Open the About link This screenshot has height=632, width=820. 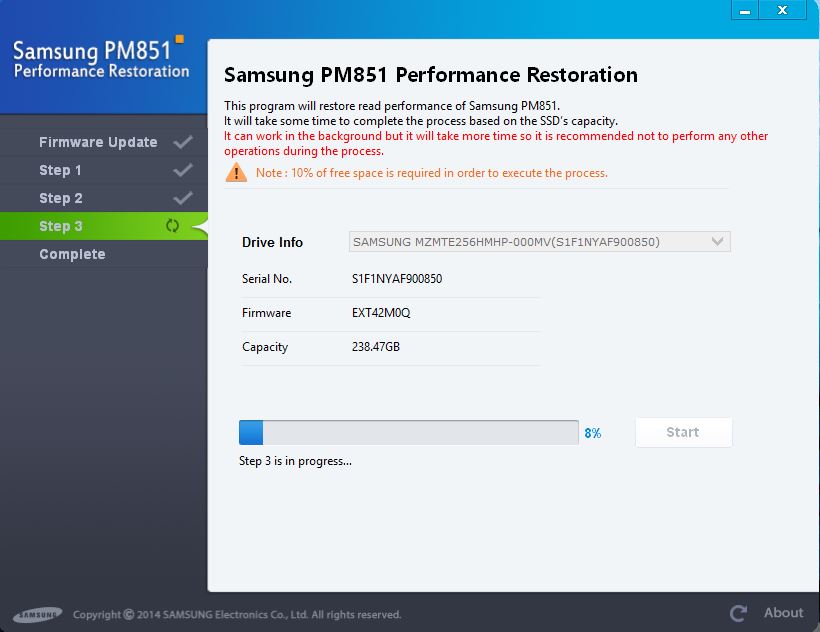tap(783, 613)
